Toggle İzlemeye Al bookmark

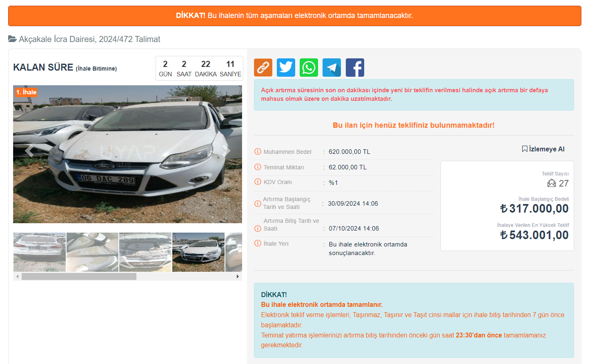click(x=543, y=149)
